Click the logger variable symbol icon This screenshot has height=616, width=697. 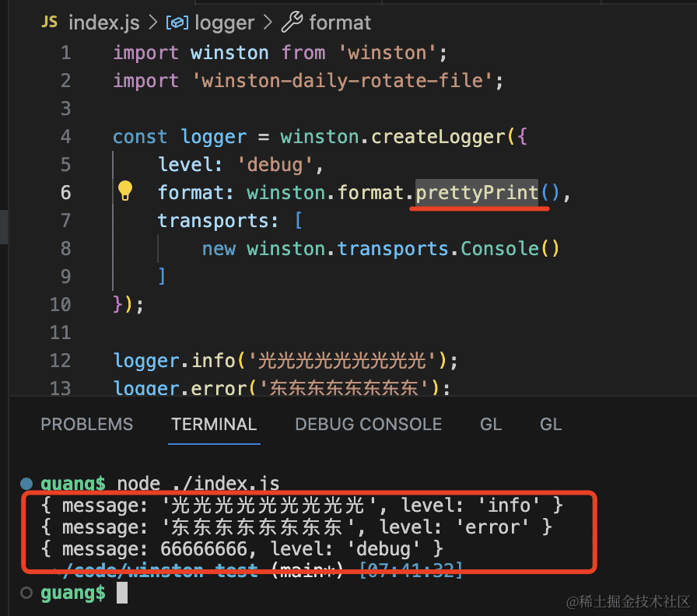pos(177,23)
